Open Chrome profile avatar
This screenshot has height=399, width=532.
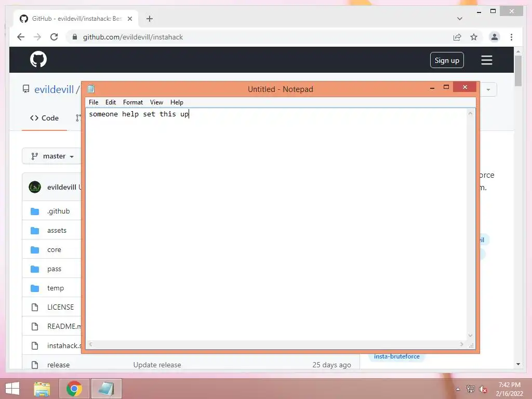tap(495, 37)
